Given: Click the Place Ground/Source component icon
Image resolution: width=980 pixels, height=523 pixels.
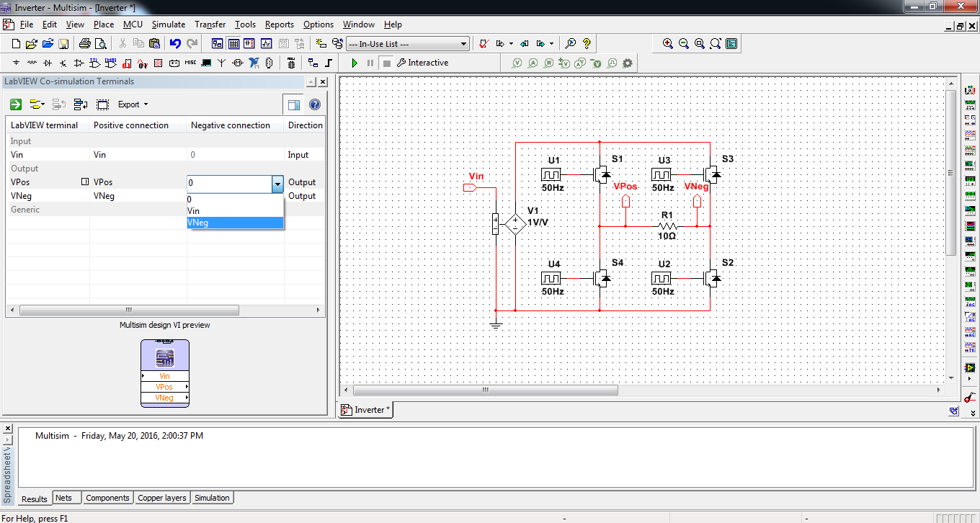Looking at the screenshot, I should 16,63.
